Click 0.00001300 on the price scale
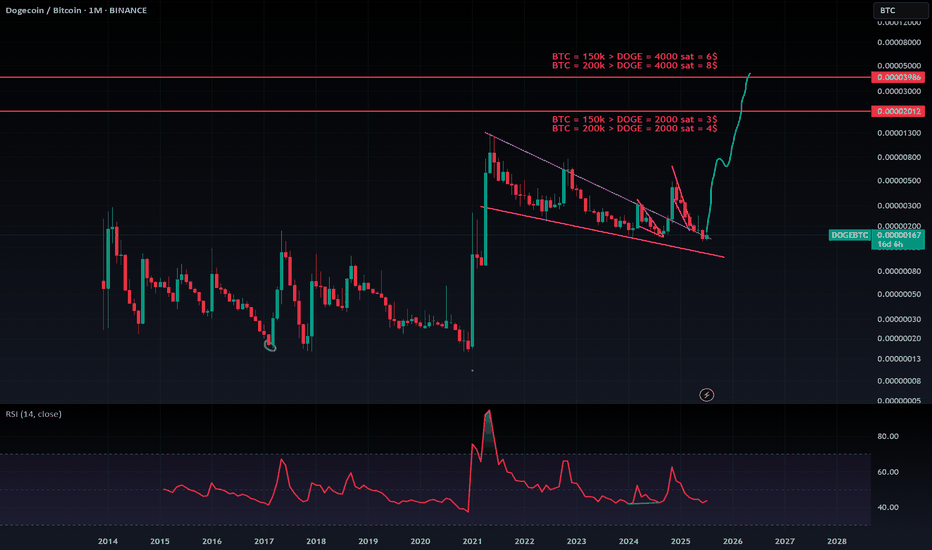This screenshot has height=550, width=932. 899,133
